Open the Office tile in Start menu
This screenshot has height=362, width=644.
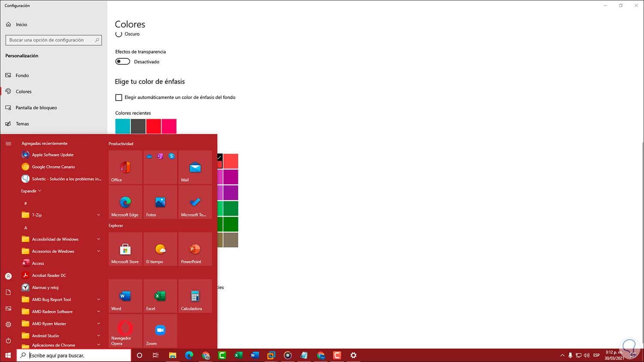coord(125,167)
